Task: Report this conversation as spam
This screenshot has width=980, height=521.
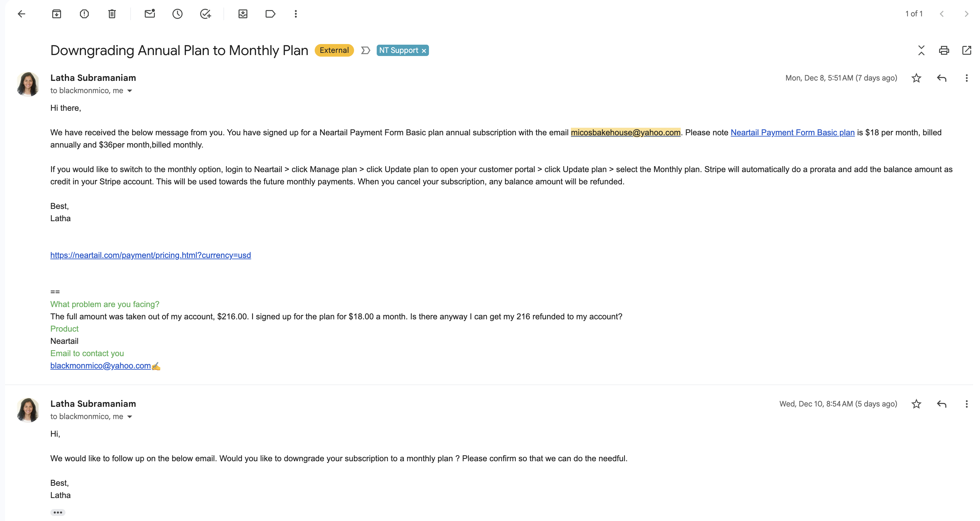Action: point(84,14)
